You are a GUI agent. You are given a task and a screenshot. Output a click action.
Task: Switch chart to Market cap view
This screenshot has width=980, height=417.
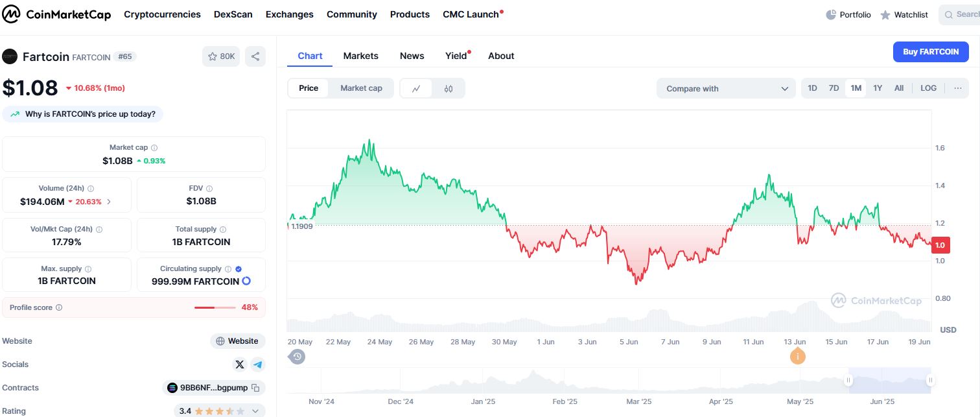(361, 88)
